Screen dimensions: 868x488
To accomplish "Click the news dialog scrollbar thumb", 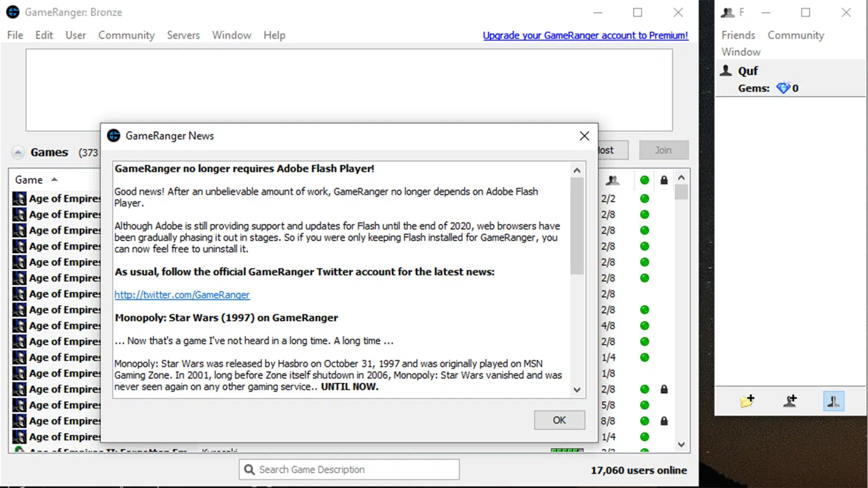I will (577, 226).
